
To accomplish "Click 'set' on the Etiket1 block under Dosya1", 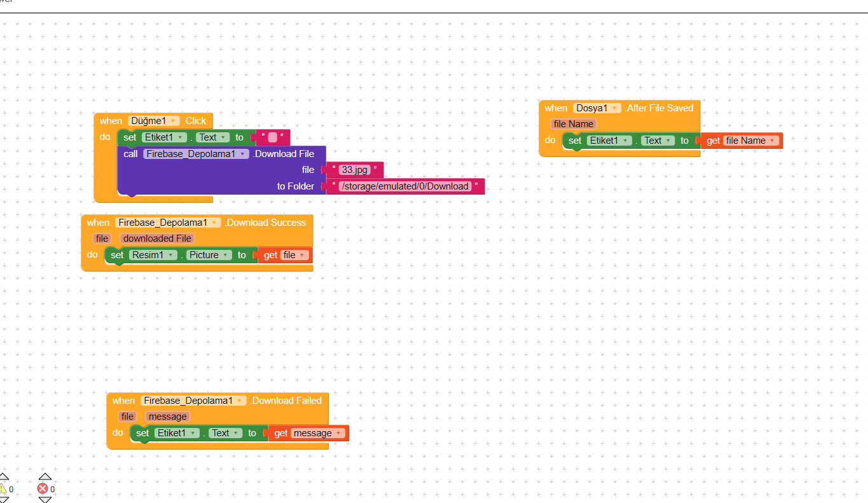I will [x=575, y=141].
